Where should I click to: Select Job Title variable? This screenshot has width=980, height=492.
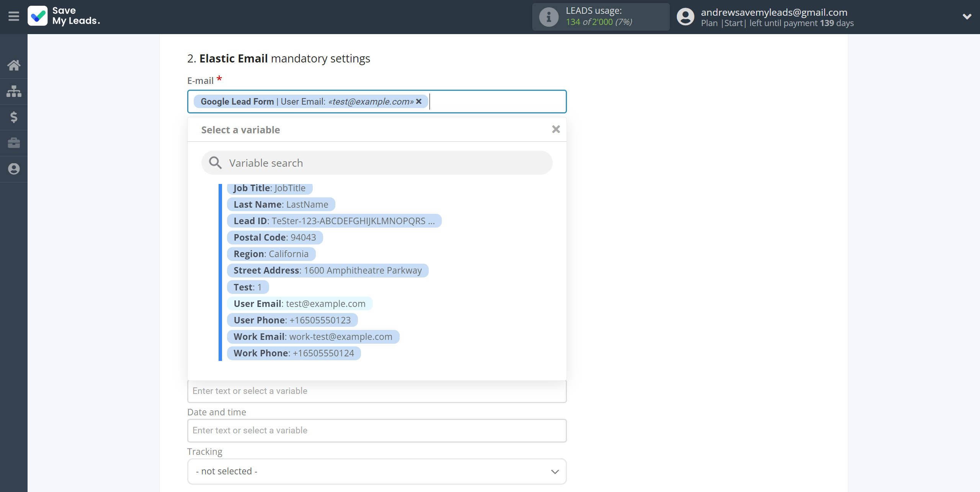point(269,188)
